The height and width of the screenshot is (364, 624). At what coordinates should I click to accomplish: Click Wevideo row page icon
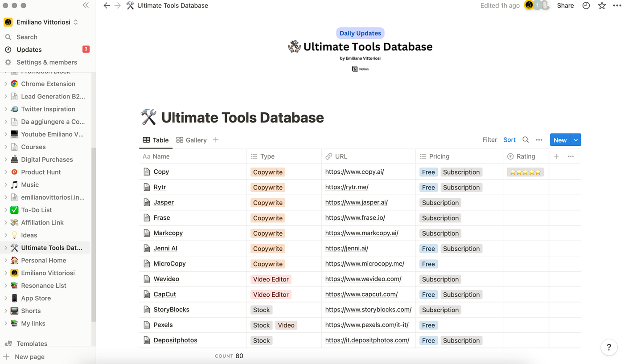coord(147,279)
